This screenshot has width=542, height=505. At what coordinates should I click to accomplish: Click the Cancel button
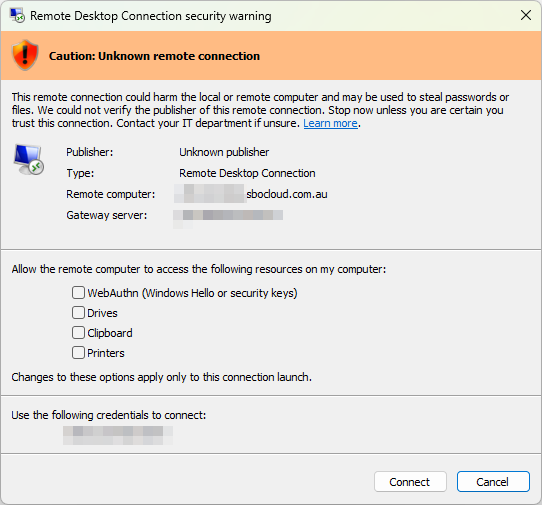[493, 481]
